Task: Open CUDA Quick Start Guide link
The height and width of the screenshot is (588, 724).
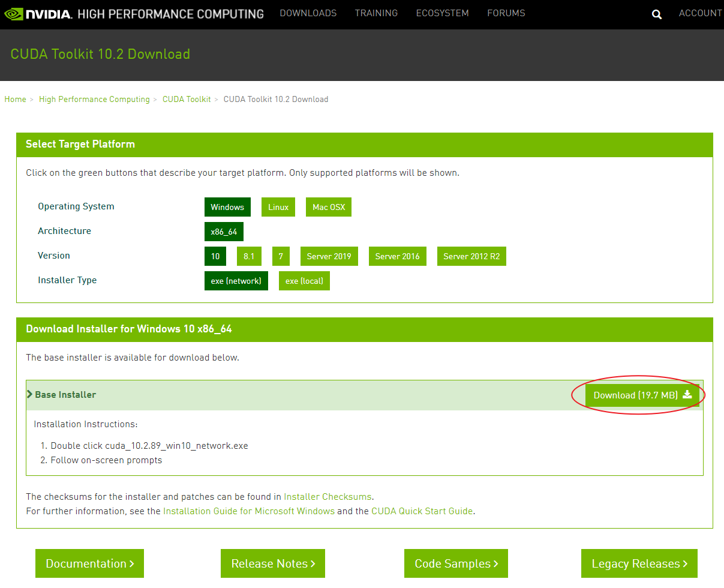Action: (422, 511)
